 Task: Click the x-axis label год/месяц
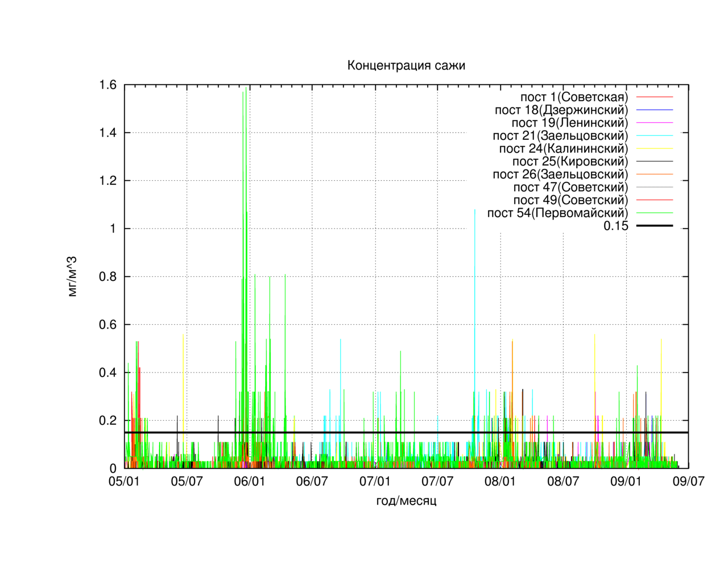[406, 501]
